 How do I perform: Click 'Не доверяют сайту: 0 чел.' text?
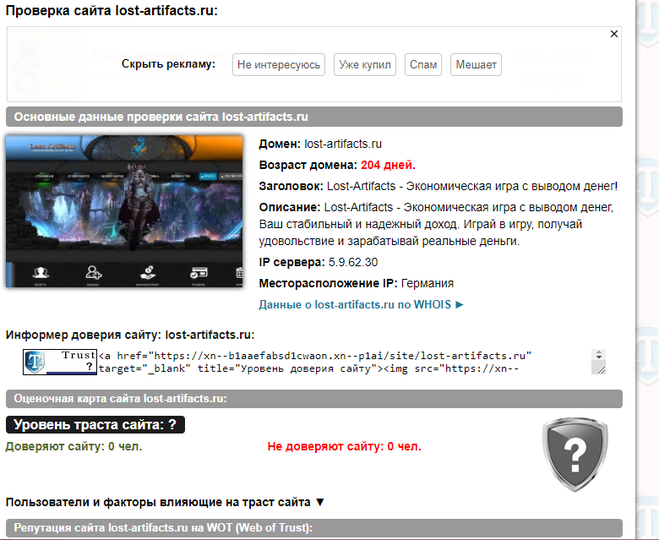coord(344,446)
